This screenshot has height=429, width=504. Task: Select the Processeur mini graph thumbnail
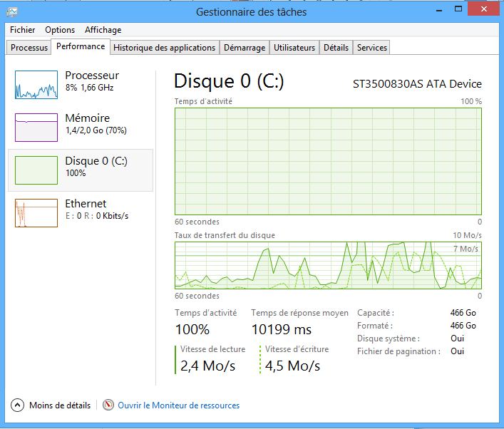[x=36, y=85]
